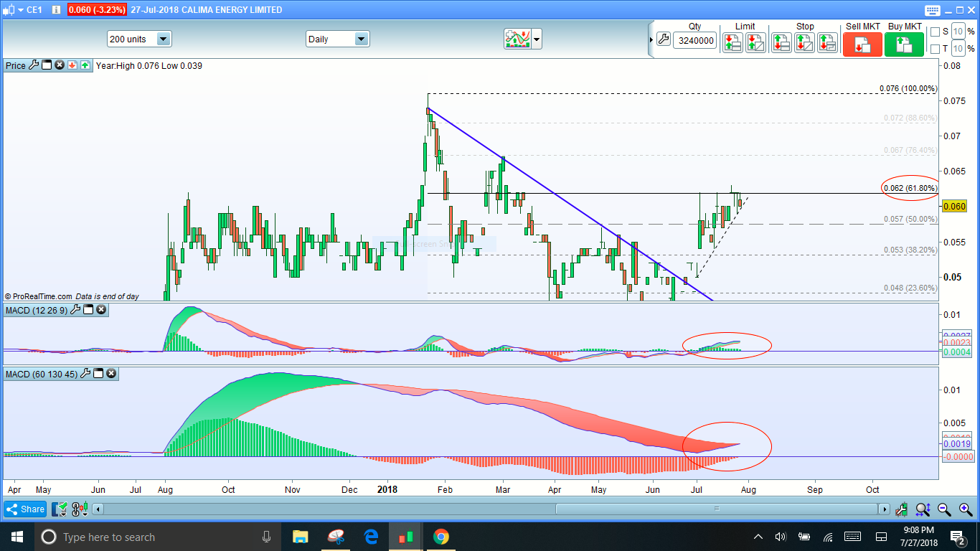Click the zoom in magnifier
Viewport: 980px width, 551px height.
(x=965, y=509)
